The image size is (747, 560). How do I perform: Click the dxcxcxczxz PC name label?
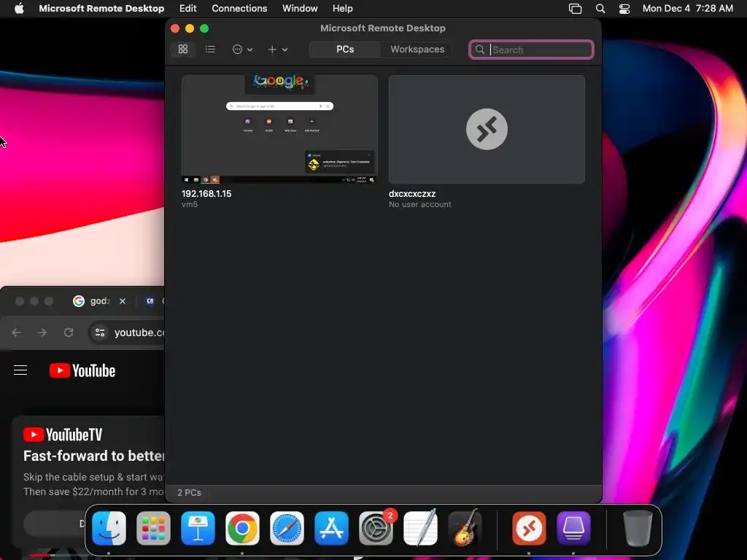point(412,194)
